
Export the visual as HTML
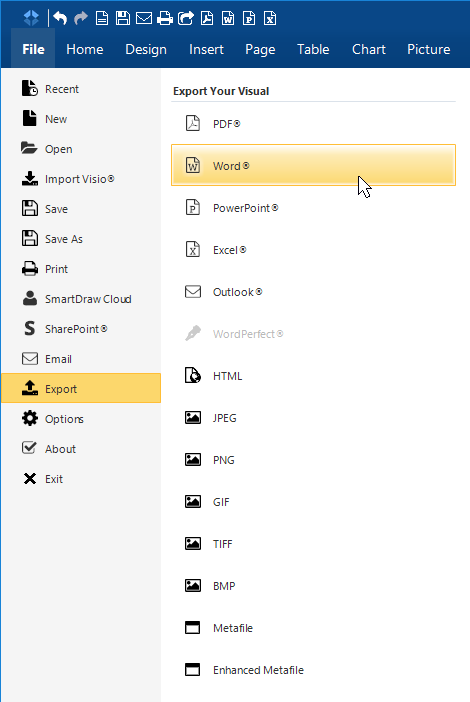(x=313, y=376)
